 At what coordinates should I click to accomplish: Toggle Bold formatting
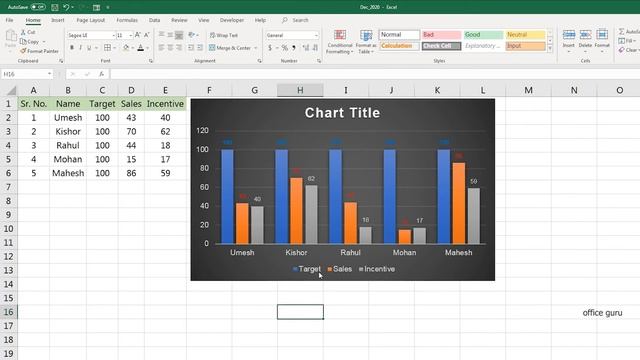[72, 48]
